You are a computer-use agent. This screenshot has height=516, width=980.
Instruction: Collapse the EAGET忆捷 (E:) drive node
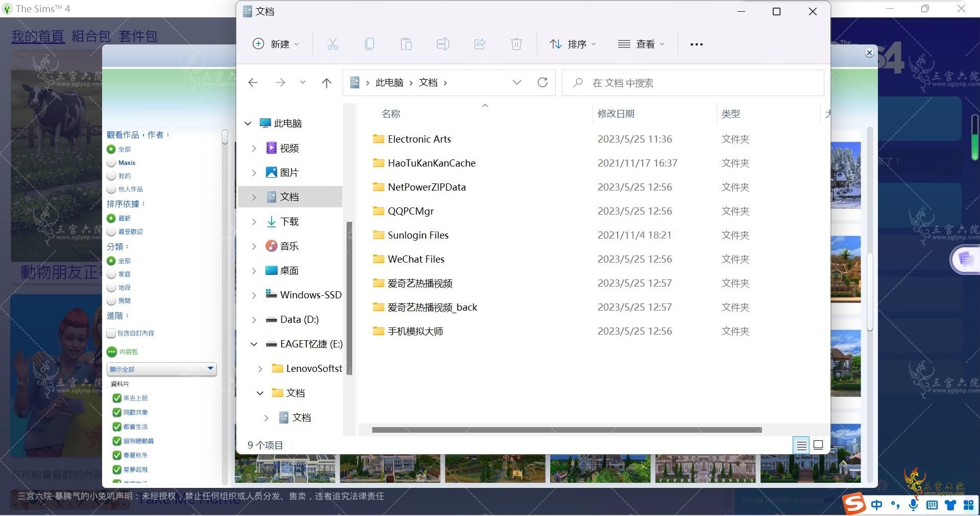coord(254,344)
